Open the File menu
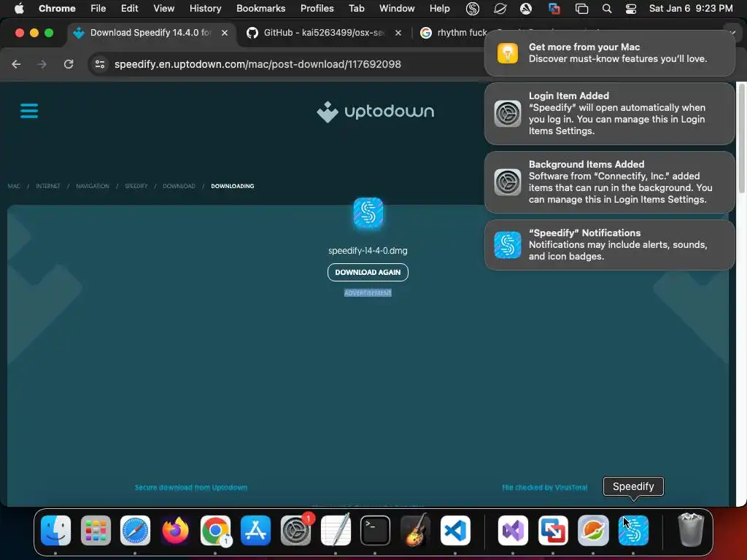This screenshot has width=747, height=560. [98, 8]
